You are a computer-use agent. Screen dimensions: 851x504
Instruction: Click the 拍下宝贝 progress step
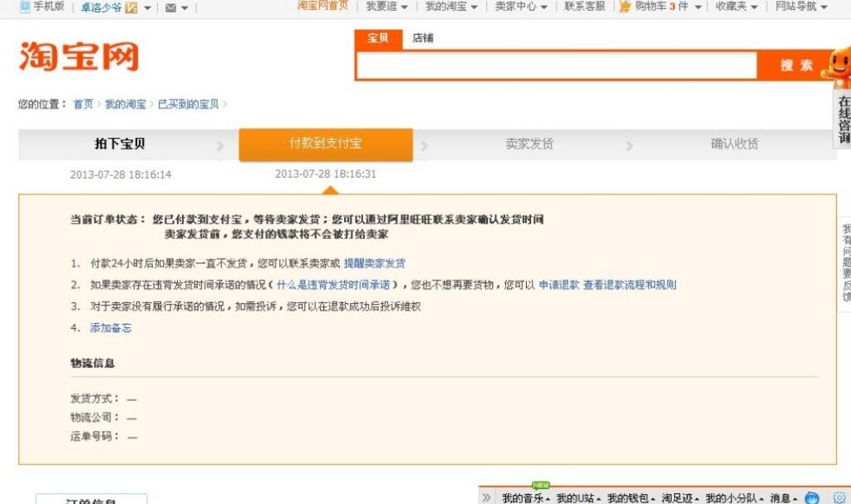click(x=120, y=144)
